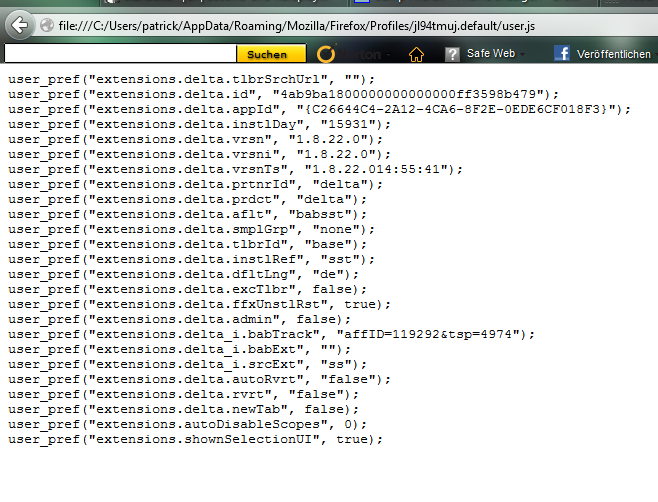The height and width of the screenshot is (502, 658).
Task: Click the tlbrId value "base"
Action: [x=328, y=244]
